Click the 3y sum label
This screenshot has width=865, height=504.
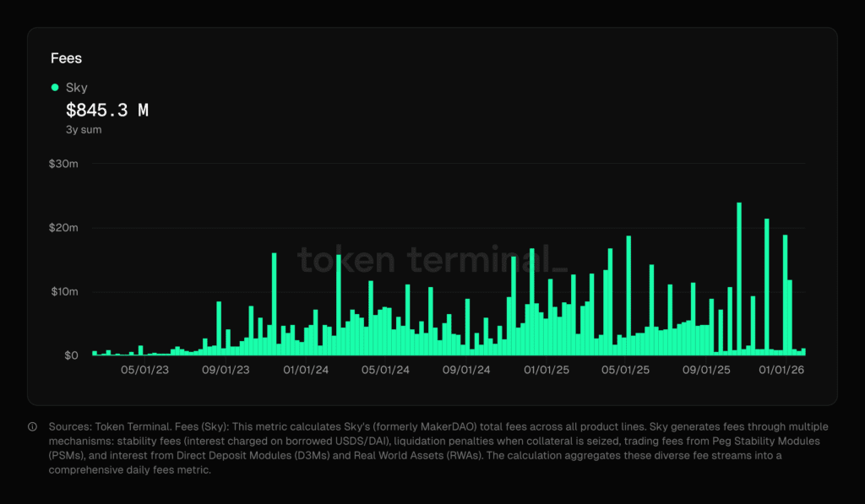tap(84, 129)
